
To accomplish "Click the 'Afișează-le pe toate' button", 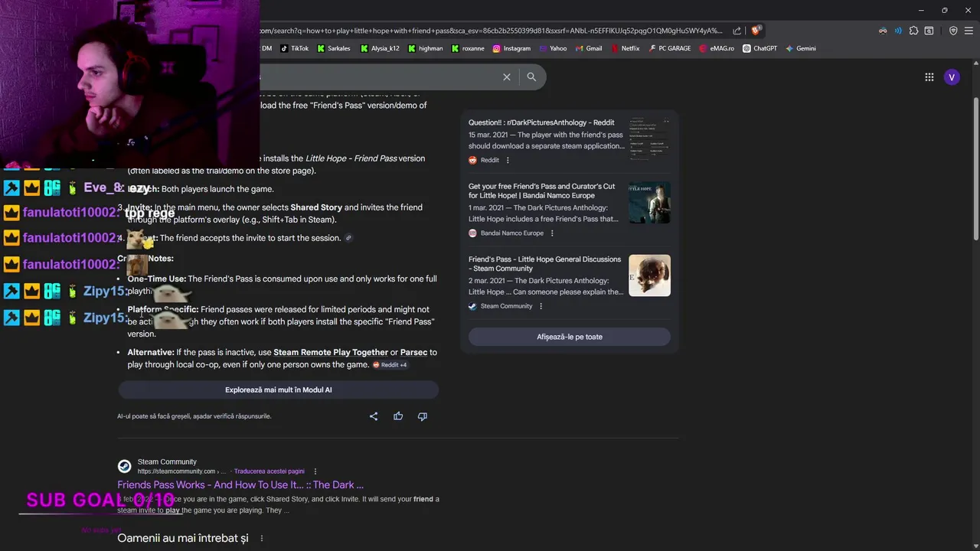I will [570, 337].
